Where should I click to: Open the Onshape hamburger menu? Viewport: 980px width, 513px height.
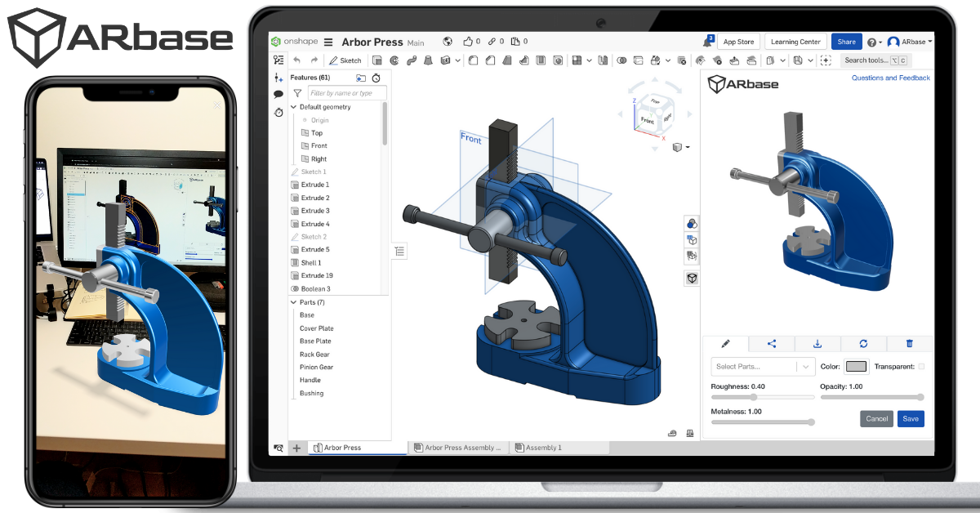click(327, 41)
